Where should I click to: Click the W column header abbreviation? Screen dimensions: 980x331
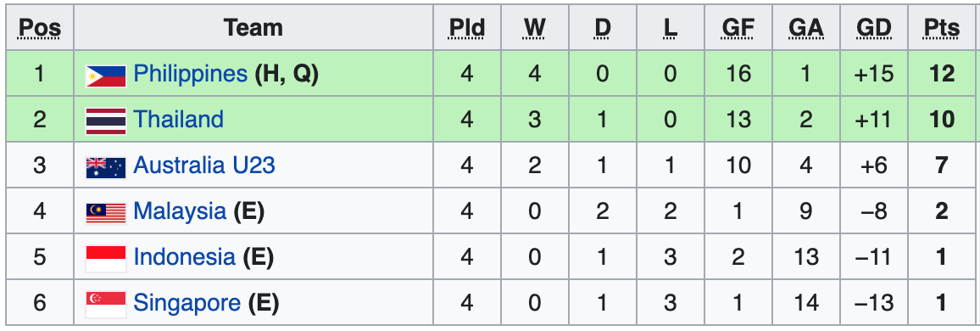click(x=534, y=28)
